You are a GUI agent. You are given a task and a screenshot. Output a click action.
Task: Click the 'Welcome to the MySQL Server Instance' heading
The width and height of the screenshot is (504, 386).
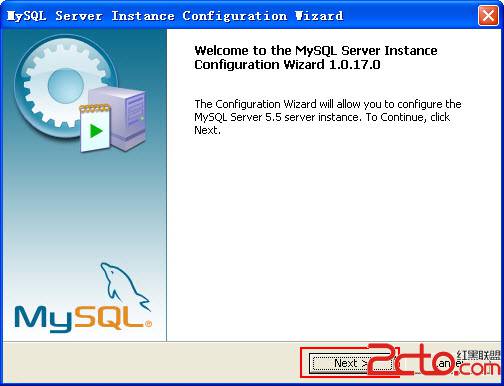coord(316,57)
